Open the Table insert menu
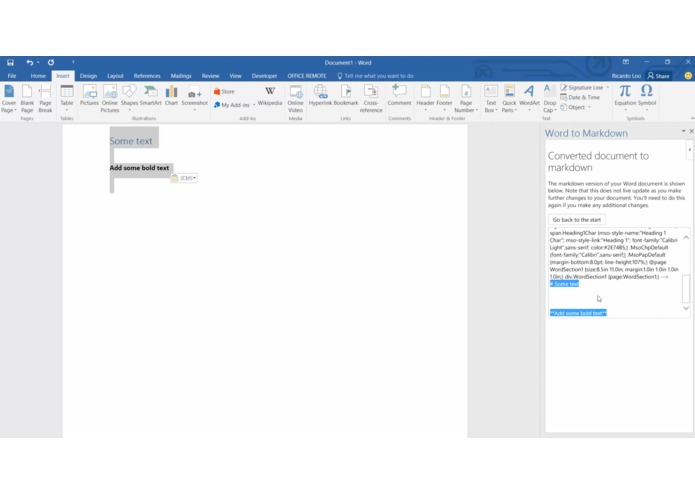 tap(67, 98)
